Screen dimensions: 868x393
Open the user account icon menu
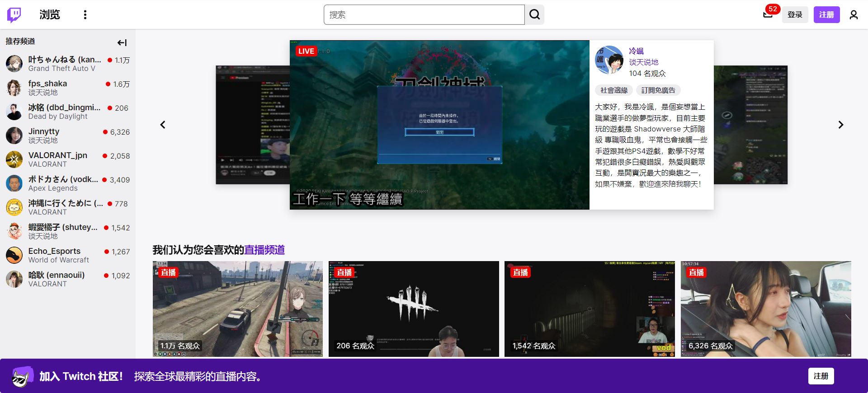tap(854, 15)
